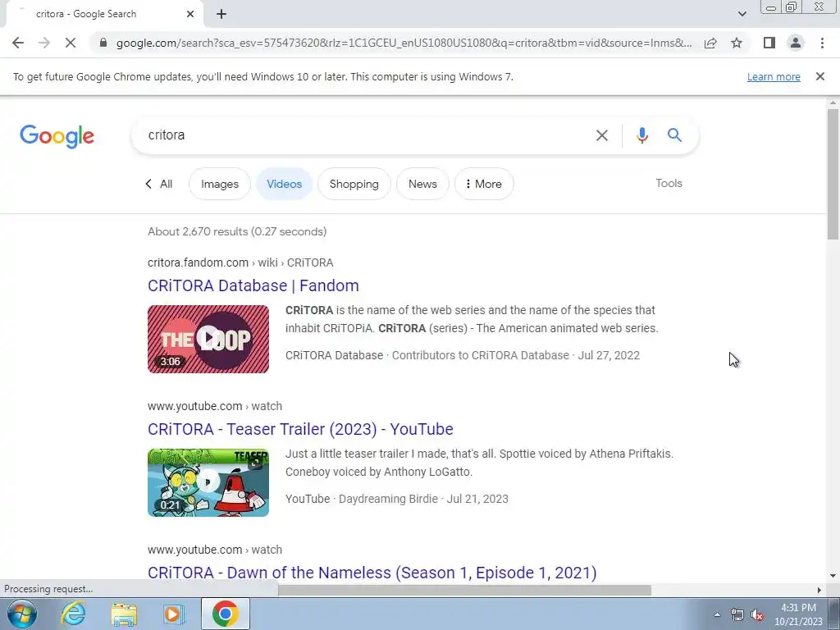Click the tabs address bar URL
Image resolution: width=840 pixels, height=630 pixels.
[x=404, y=43]
